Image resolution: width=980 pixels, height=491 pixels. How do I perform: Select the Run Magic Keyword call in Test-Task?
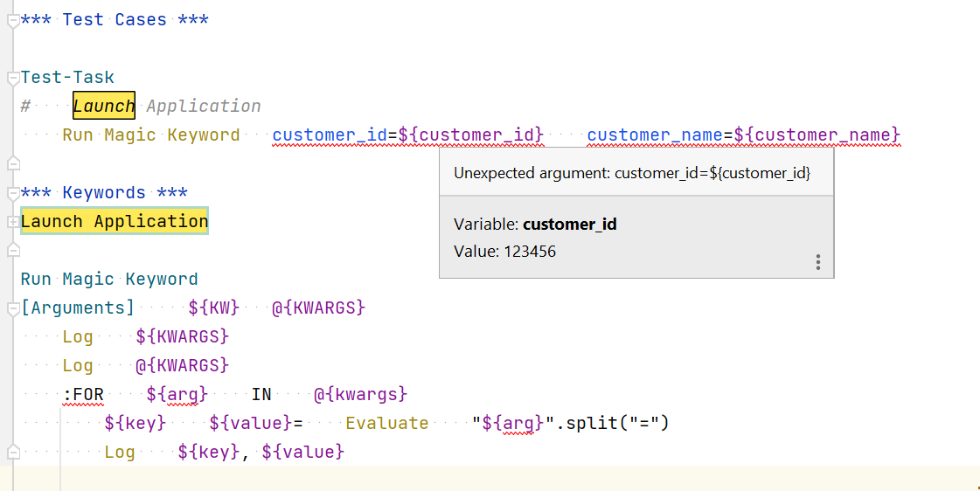(x=150, y=135)
